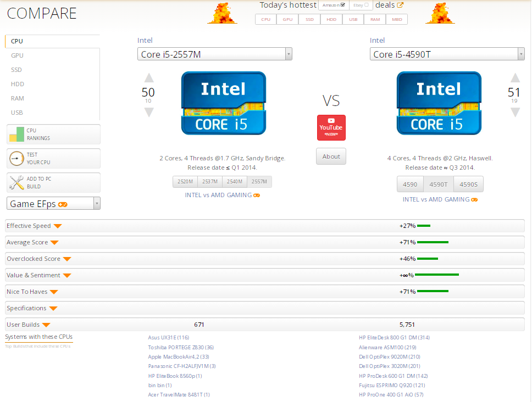Open external deals link icon
The image size is (532, 402).
[400, 5]
